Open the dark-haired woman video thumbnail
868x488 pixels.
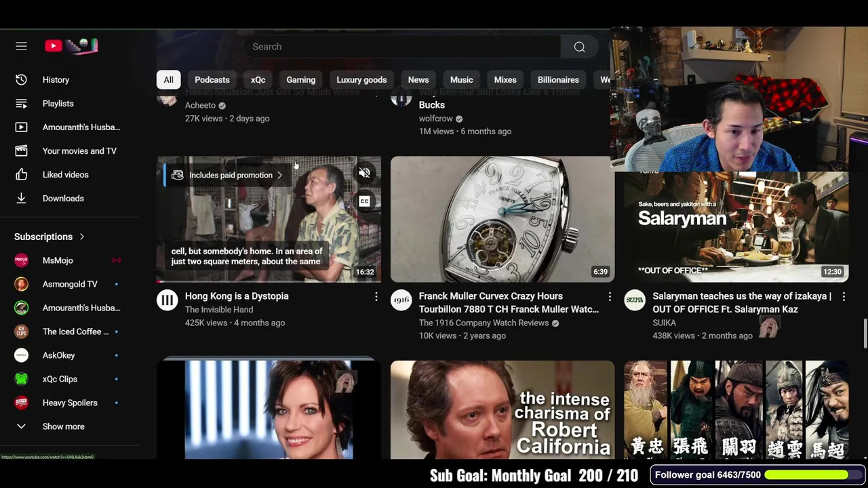[x=269, y=409]
